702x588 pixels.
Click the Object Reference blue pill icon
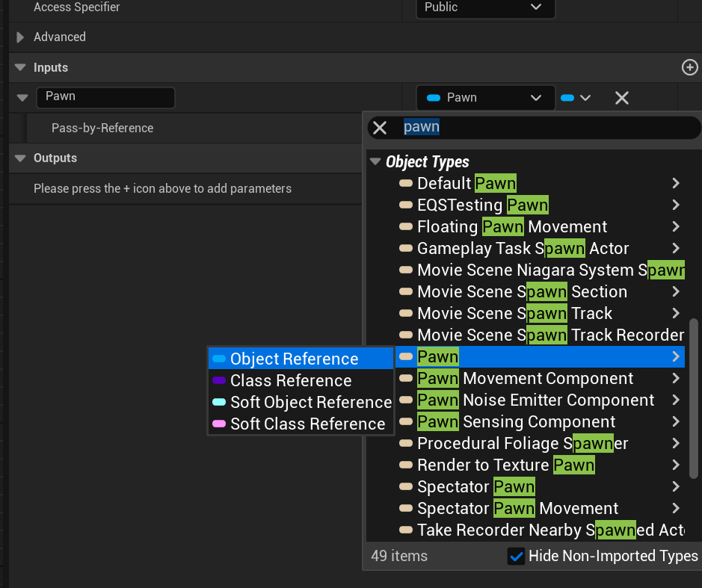tap(219, 359)
